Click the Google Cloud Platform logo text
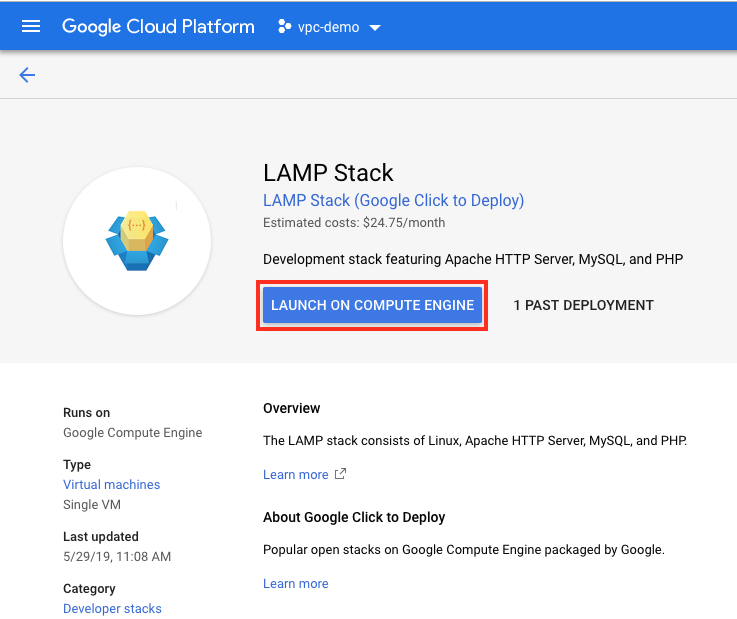Viewport: 737px width, 619px height. coord(158,27)
